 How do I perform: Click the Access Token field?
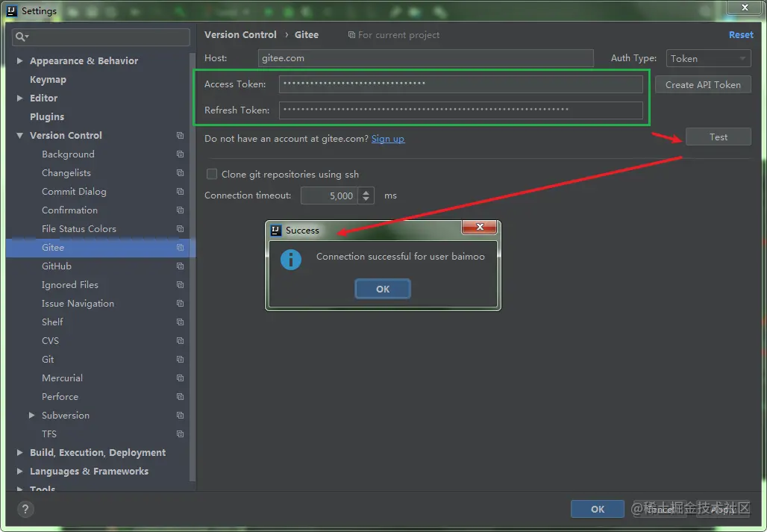461,84
